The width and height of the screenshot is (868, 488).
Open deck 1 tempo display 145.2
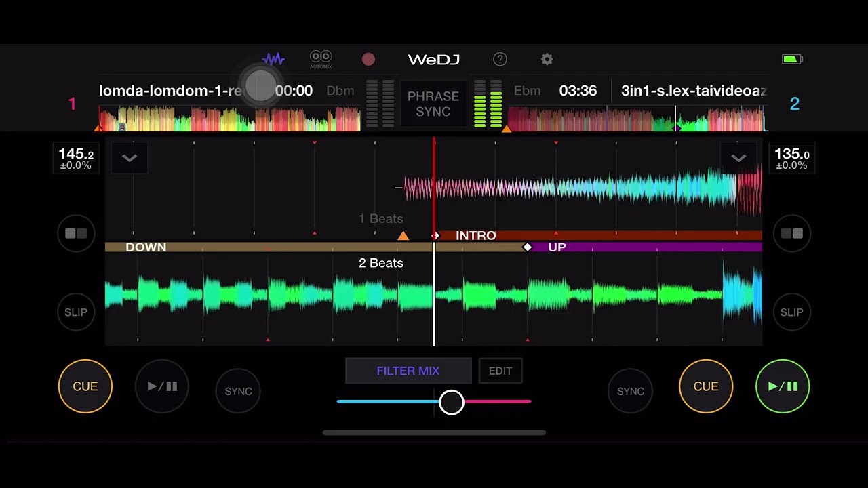click(76, 159)
